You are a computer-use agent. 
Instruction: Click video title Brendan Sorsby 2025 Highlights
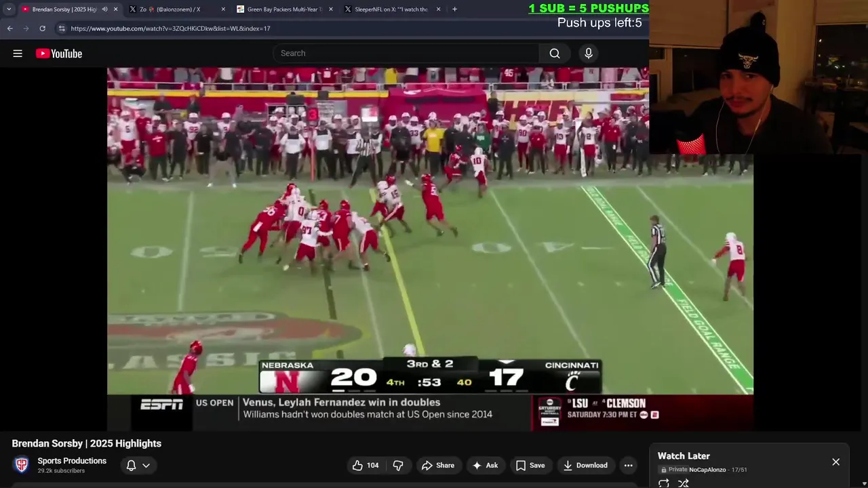coord(87,443)
